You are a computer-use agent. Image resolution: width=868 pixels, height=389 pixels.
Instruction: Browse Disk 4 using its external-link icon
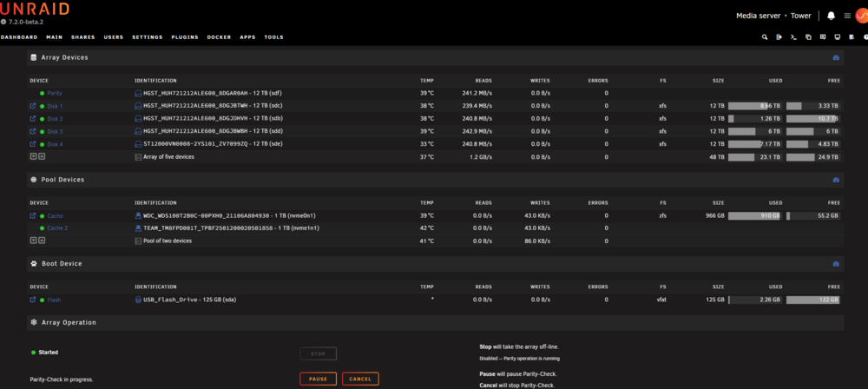coord(33,144)
